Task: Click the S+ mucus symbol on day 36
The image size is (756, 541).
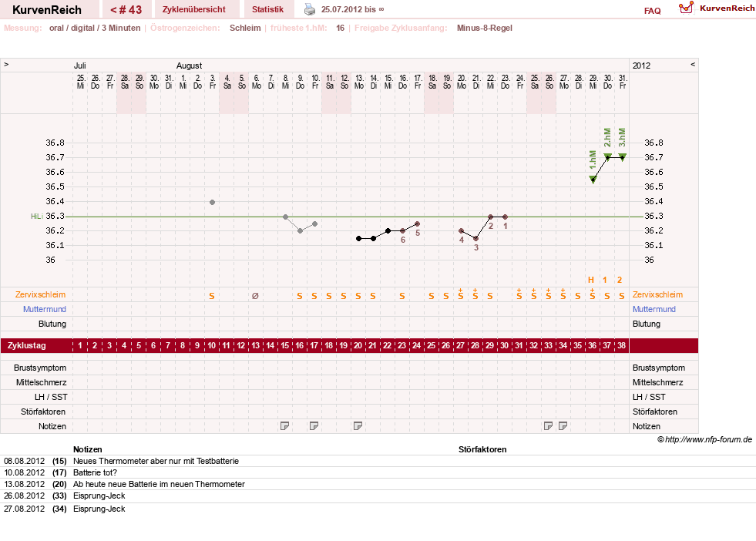Action: [x=592, y=294]
